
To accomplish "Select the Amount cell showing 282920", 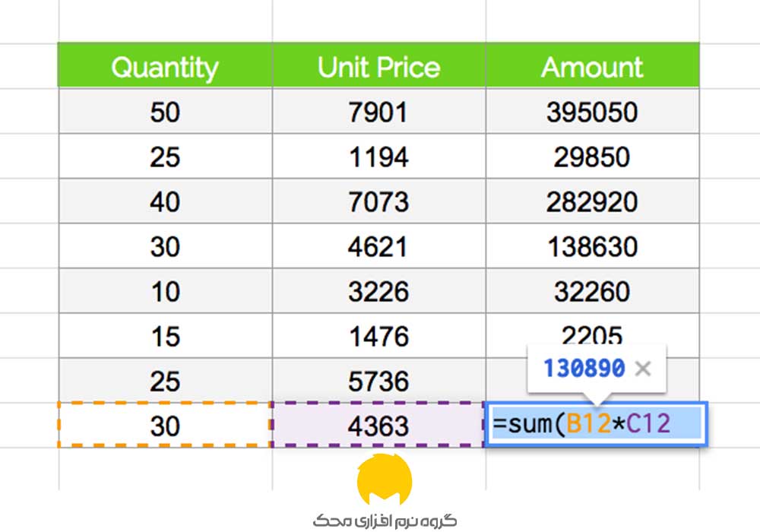I will point(592,202).
